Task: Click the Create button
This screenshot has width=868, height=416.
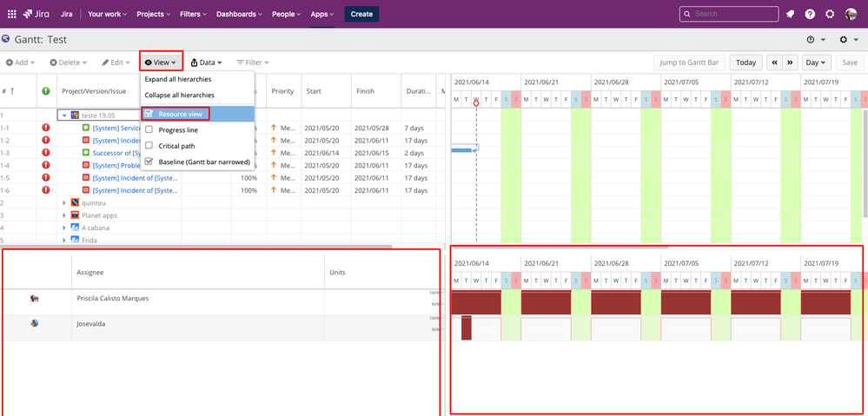Action: pos(361,15)
